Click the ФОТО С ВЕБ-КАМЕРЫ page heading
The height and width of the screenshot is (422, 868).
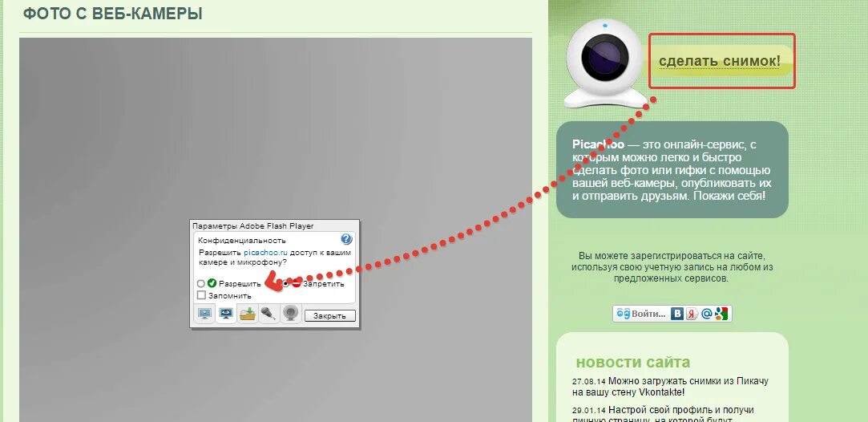112,14
